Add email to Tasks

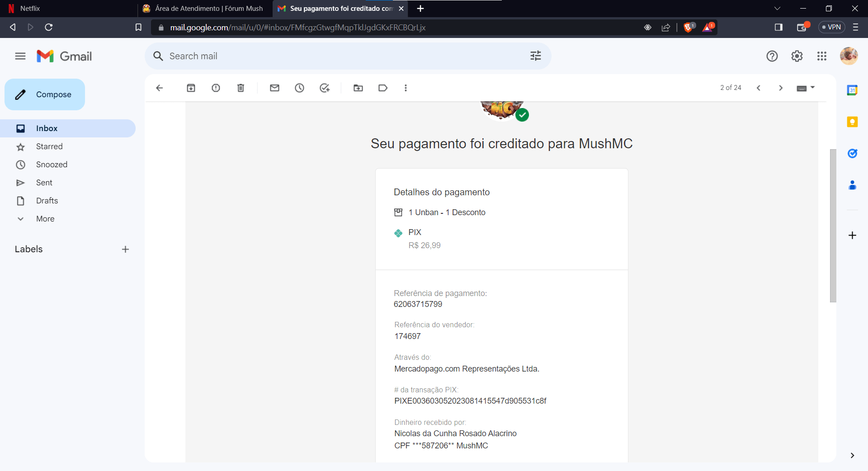coord(325,88)
